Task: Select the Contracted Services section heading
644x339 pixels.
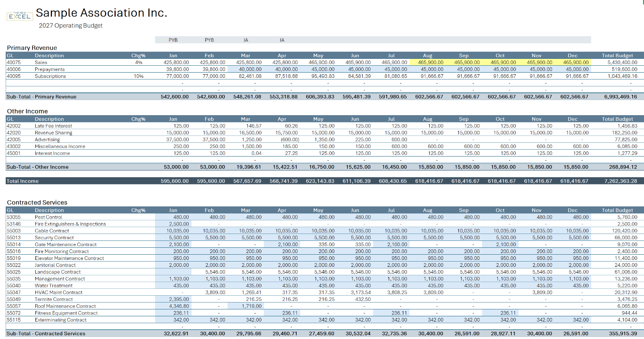Action: click(x=37, y=202)
